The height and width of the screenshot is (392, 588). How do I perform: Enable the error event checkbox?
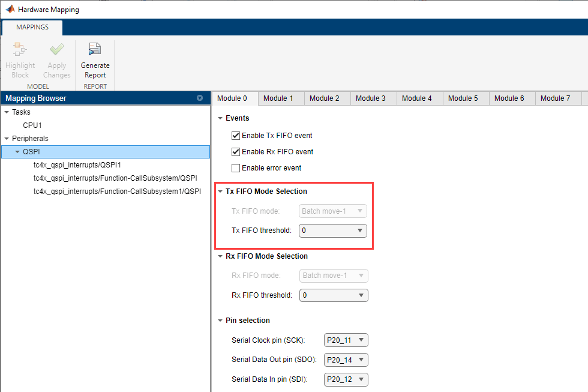(x=236, y=168)
